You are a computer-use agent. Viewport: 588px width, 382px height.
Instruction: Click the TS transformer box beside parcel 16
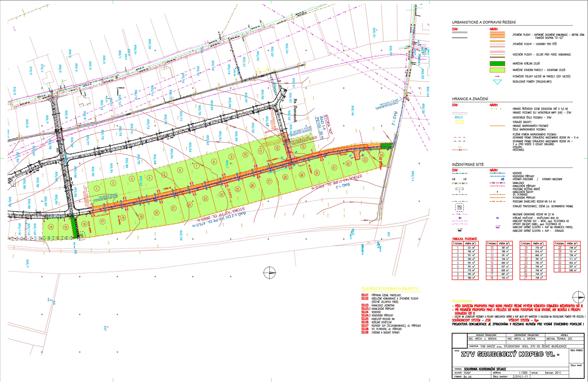[81, 236]
